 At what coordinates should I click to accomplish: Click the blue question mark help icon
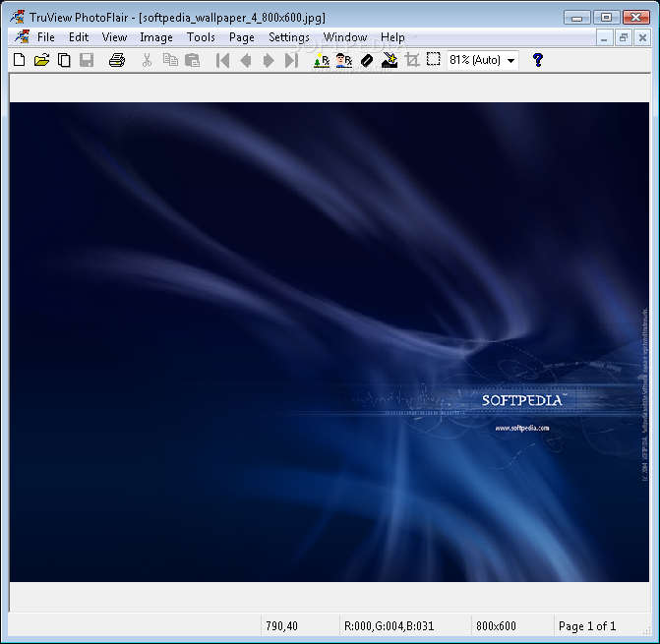(537, 60)
